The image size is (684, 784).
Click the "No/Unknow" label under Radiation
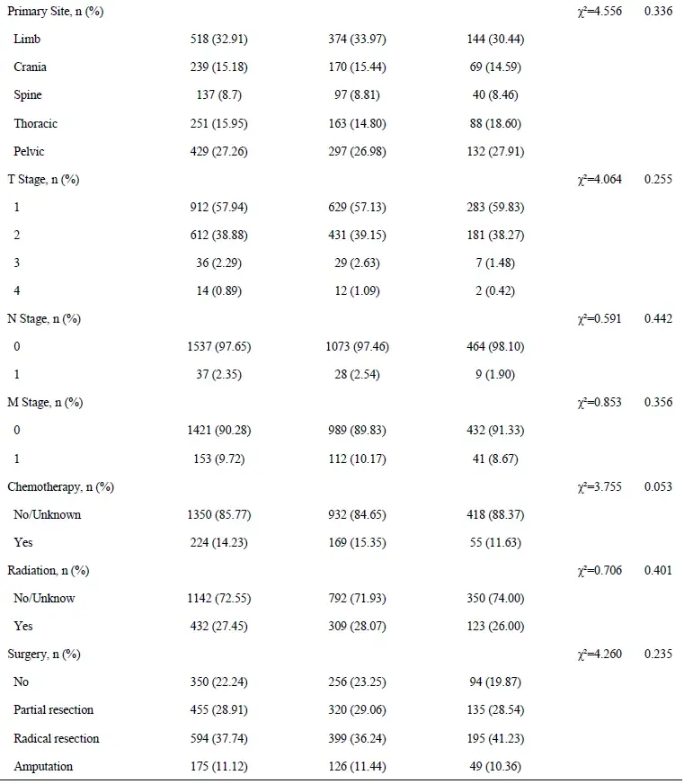pyautogui.click(x=45, y=598)
